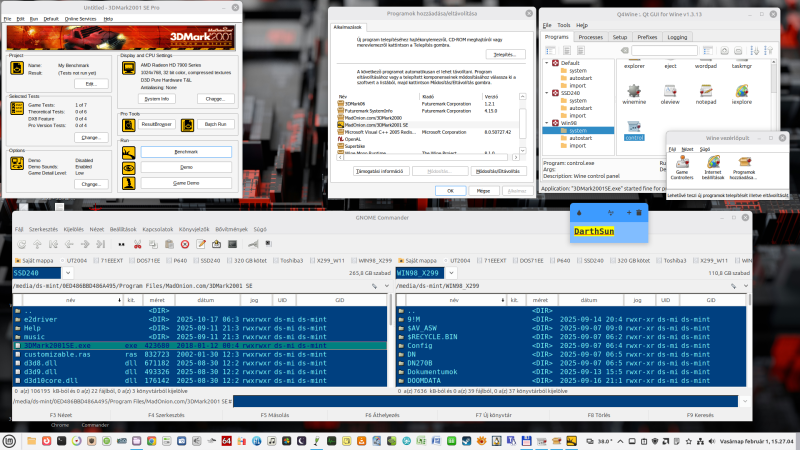Image resolution: width=800 pixels, height=450 pixels.
Task: Click the F5 Másolás button in GNOME Commander
Action: (274, 415)
